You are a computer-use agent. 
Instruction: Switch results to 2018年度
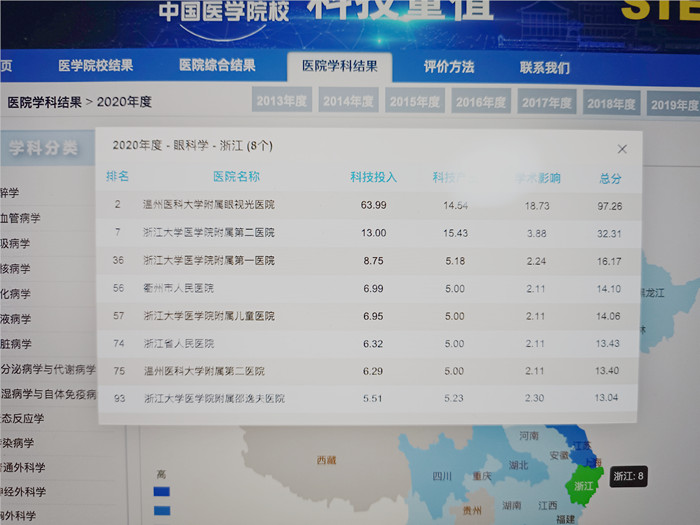tap(612, 103)
